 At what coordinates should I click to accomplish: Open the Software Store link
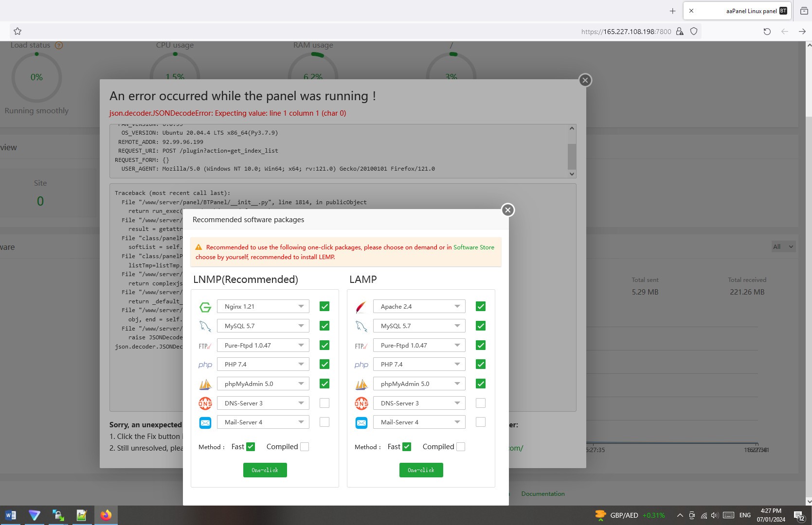(474, 247)
